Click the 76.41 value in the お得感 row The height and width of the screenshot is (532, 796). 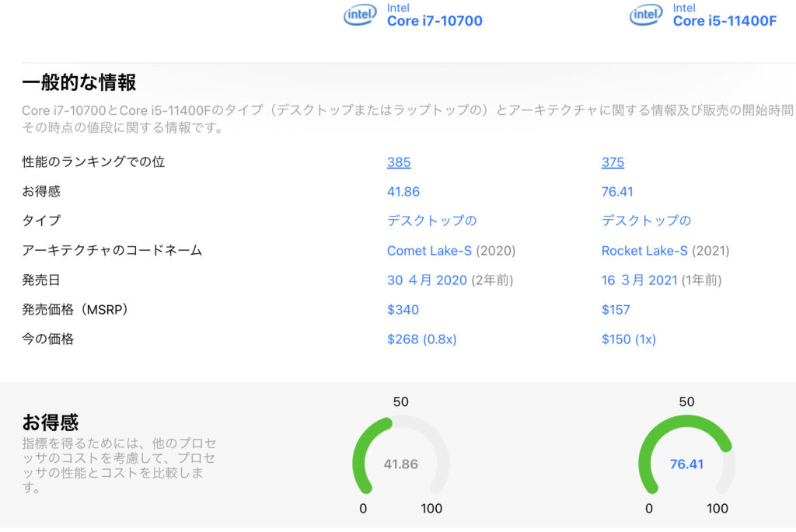tap(617, 192)
